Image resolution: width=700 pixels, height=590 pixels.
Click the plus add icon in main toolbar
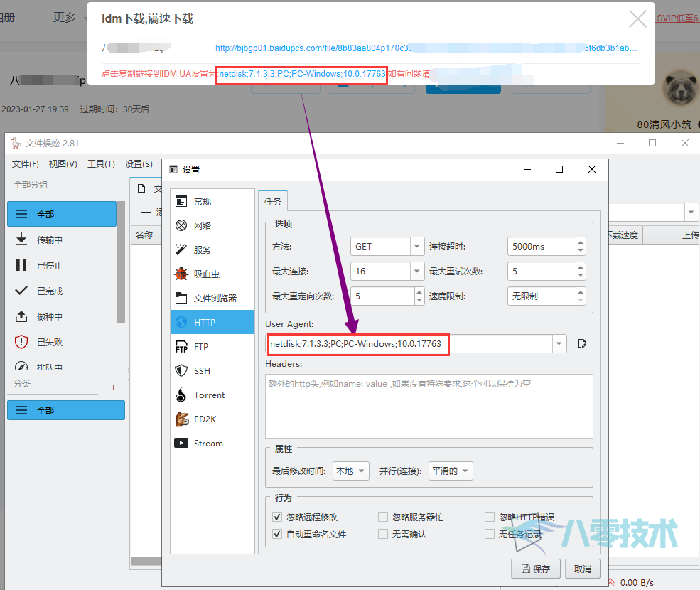click(x=146, y=212)
